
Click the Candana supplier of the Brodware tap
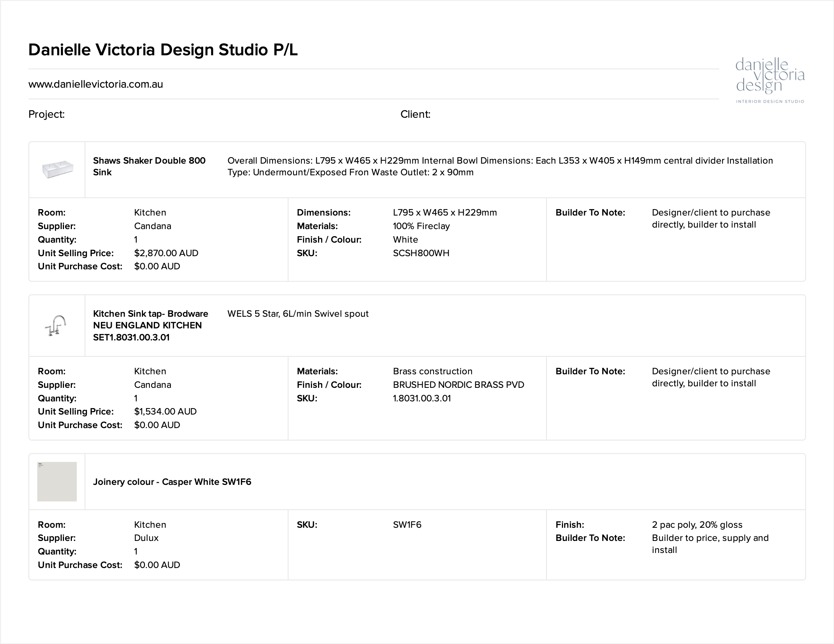point(152,385)
